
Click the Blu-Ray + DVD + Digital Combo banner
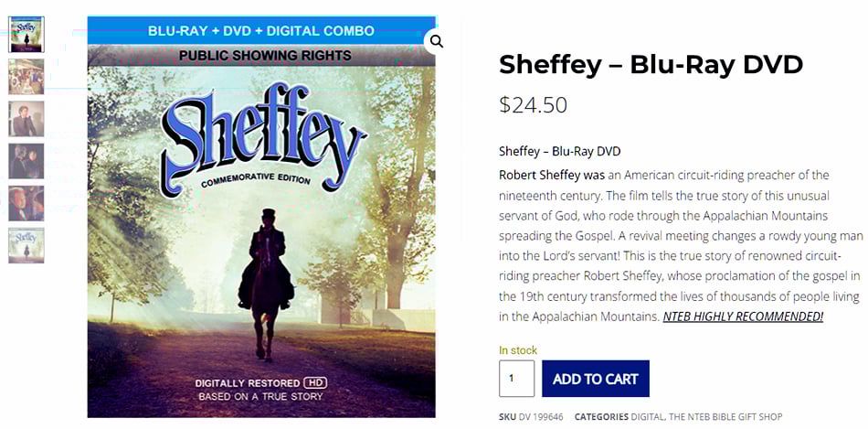pos(261,31)
